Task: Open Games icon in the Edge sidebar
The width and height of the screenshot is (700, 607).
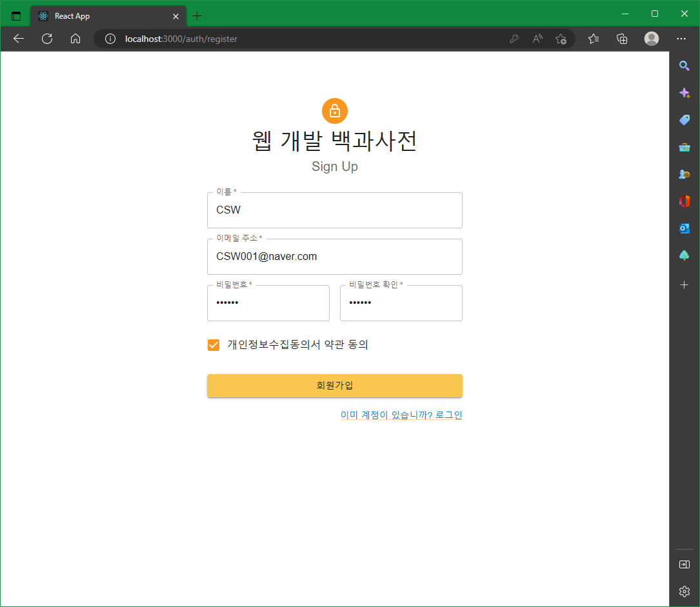Action: pos(684,174)
